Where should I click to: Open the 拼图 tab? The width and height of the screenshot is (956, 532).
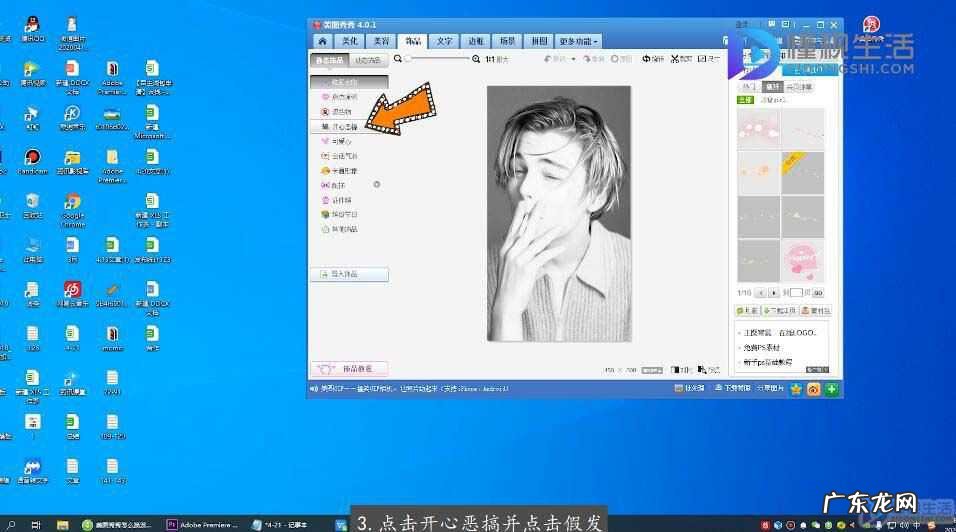(539, 41)
